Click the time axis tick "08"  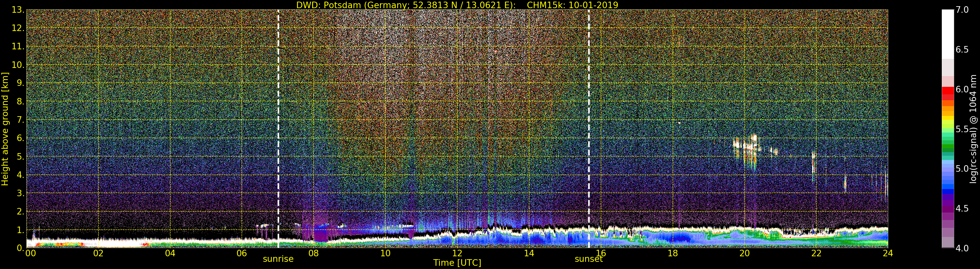pos(313,253)
